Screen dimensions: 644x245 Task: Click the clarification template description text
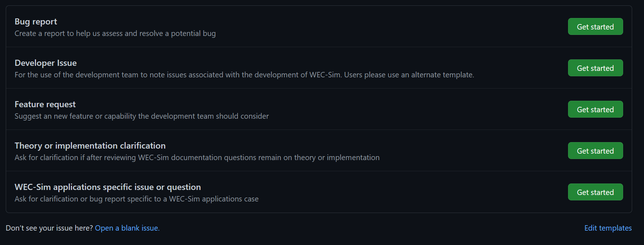pos(197,157)
